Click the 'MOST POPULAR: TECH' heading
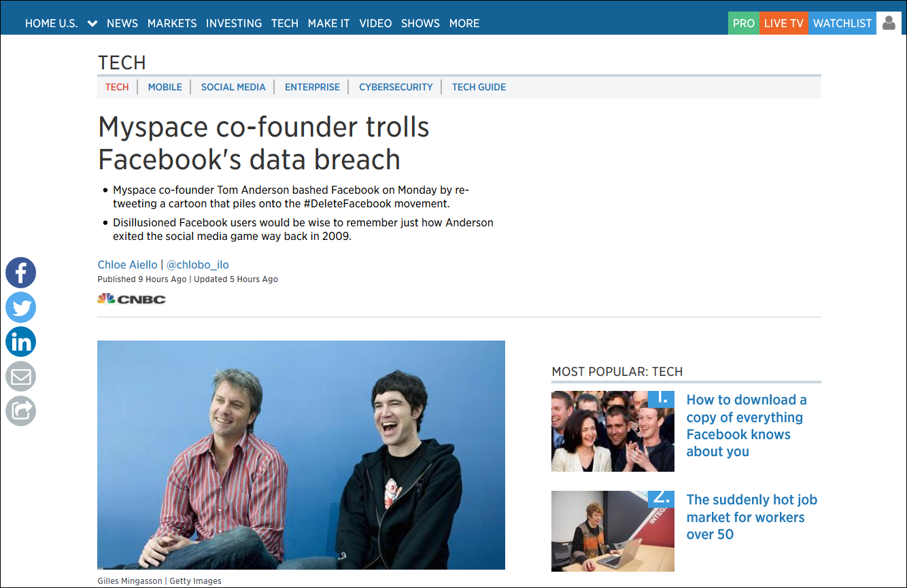Screen dimensions: 907x588 [617, 371]
